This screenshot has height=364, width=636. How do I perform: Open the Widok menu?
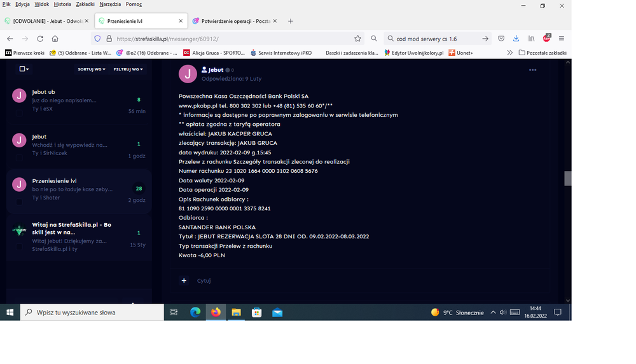click(41, 4)
